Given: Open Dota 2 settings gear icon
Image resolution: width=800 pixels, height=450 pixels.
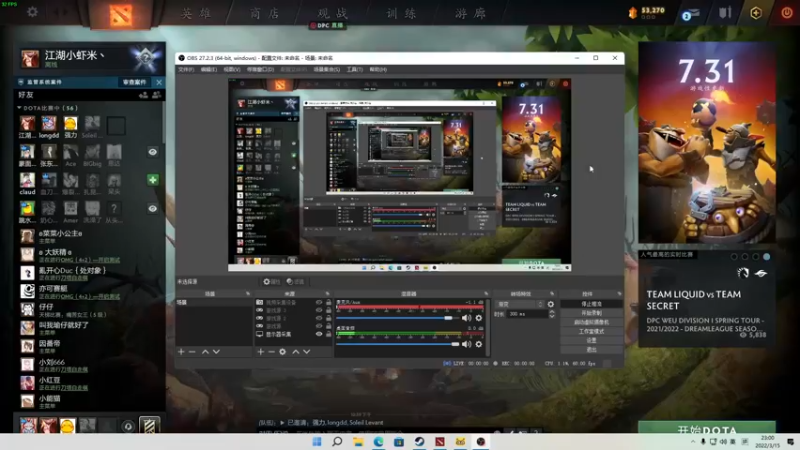Looking at the screenshot, I should 32,12.
